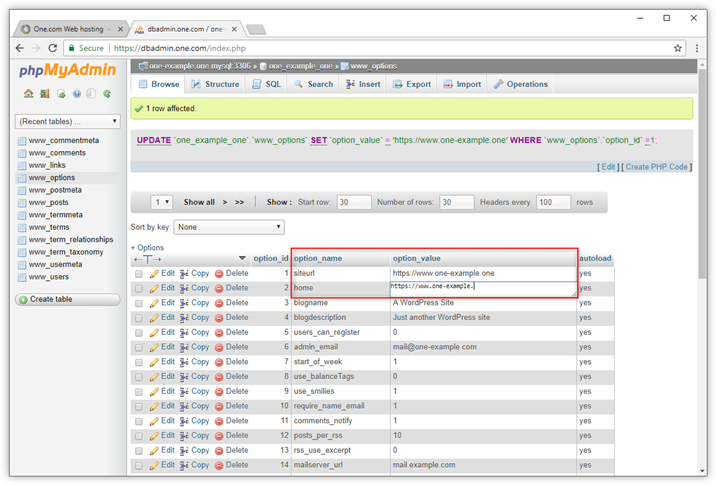Screen dimensions: 716x485
Task: Reload the page with the refresh icon
Action: pyautogui.click(x=53, y=48)
